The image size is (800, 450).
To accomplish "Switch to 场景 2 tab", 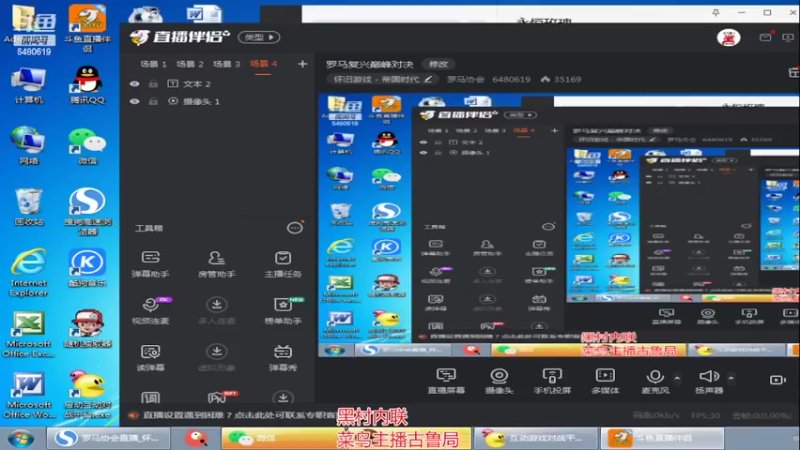I will tap(190, 64).
